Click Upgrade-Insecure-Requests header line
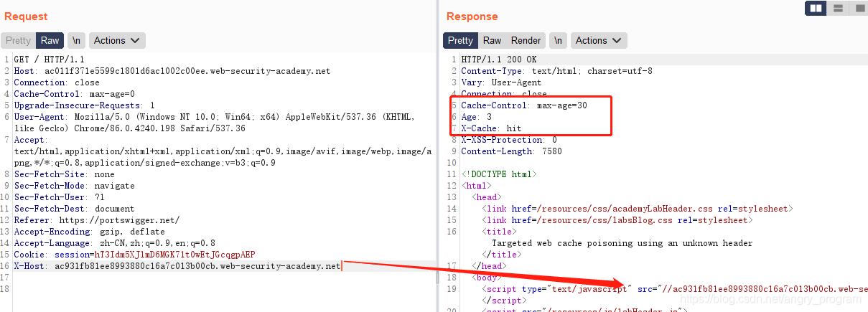The height and width of the screenshot is (312, 868). 84,105
